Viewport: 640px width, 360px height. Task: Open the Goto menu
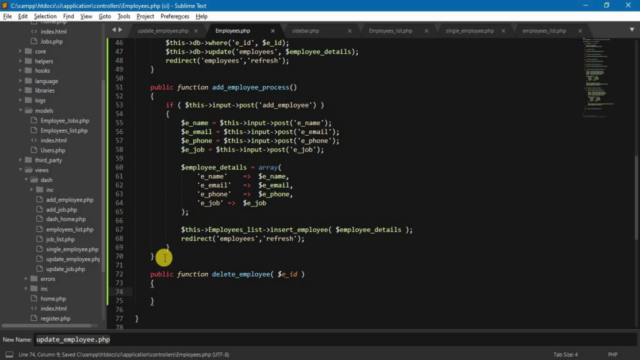(105, 16)
